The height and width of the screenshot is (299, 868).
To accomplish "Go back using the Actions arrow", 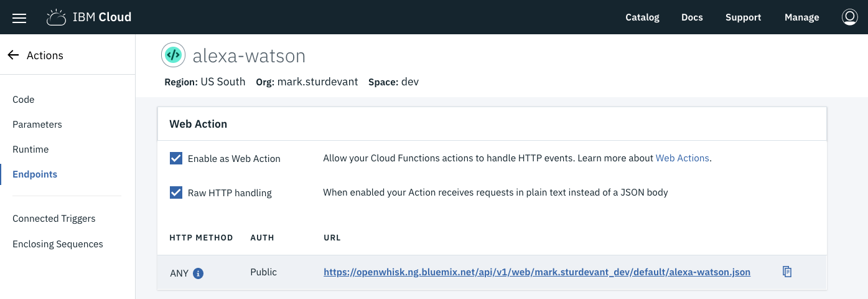I will (13, 55).
